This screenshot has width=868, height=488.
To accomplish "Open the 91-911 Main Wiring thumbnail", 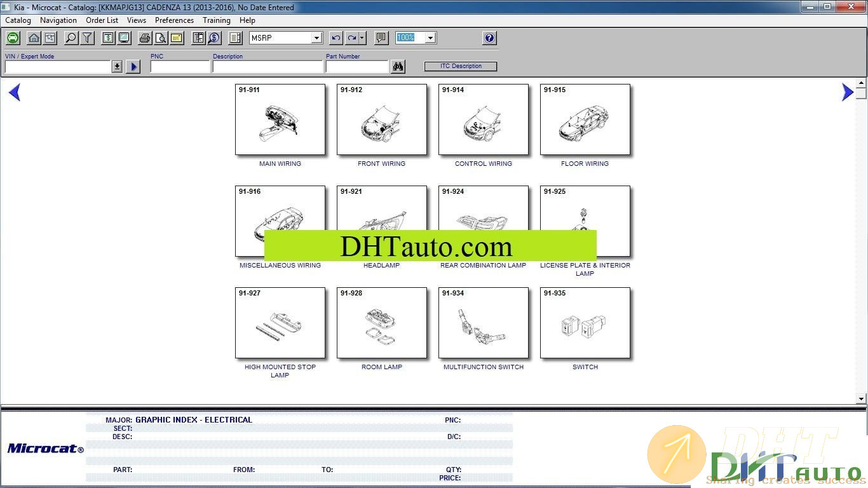I will click(280, 119).
